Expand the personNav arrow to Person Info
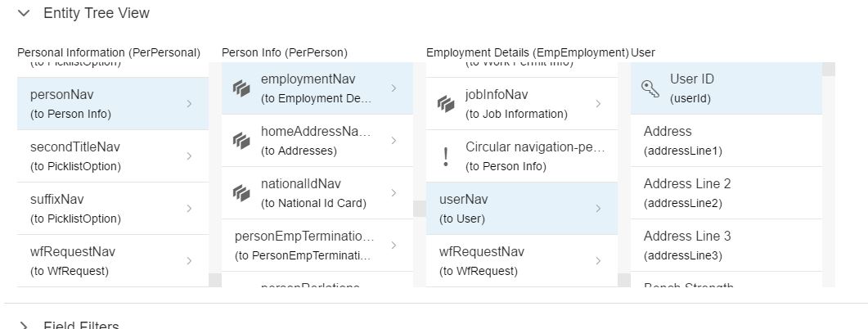The image size is (868, 329). click(x=189, y=104)
